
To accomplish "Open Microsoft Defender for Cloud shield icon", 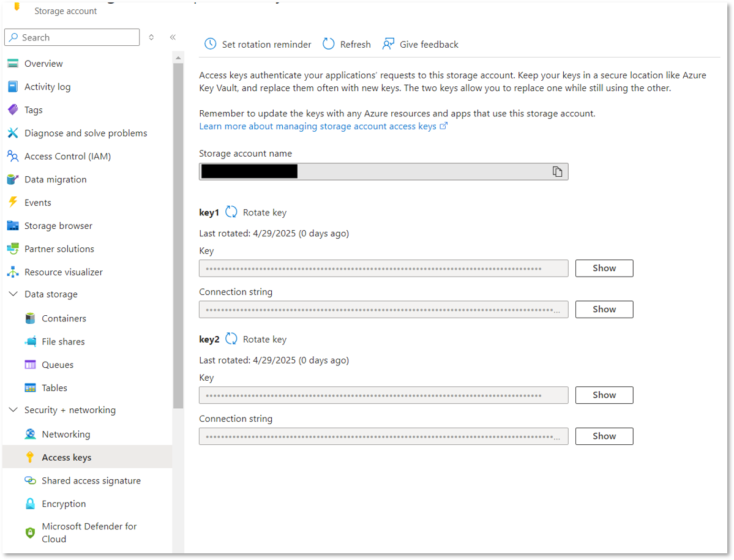I will point(31,533).
